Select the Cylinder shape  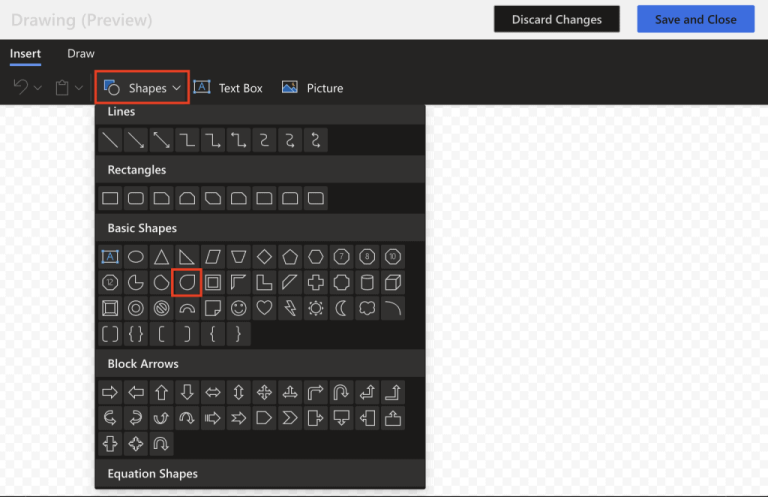coord(367,283)
